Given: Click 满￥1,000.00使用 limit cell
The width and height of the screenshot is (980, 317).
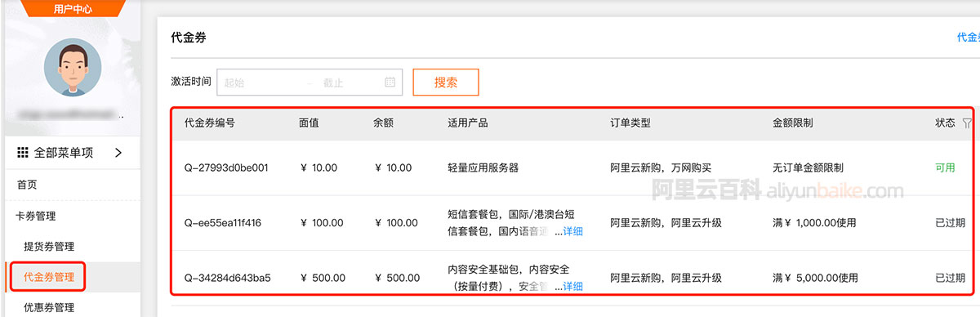Looking at the screenshot, I should point(815,223).
